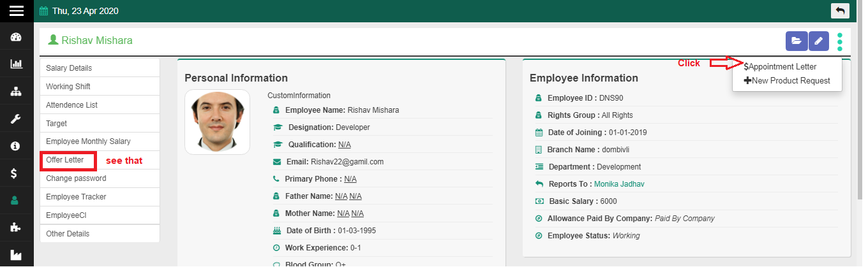Open Salary Details in the side list
868x267 pixels.
[x=69, y=68]
